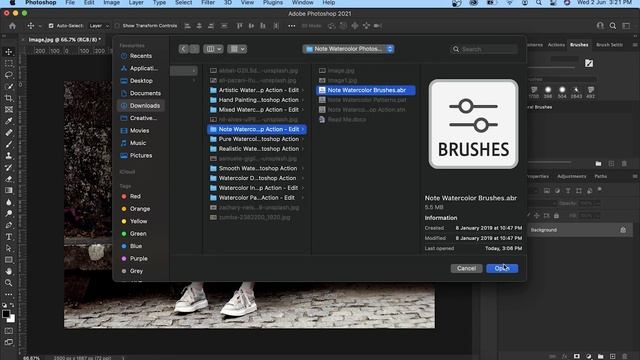Expand the Artistic Water...p Action - Edit folder
The height and width of the screenshot is (360, 640).
point(303,90)
